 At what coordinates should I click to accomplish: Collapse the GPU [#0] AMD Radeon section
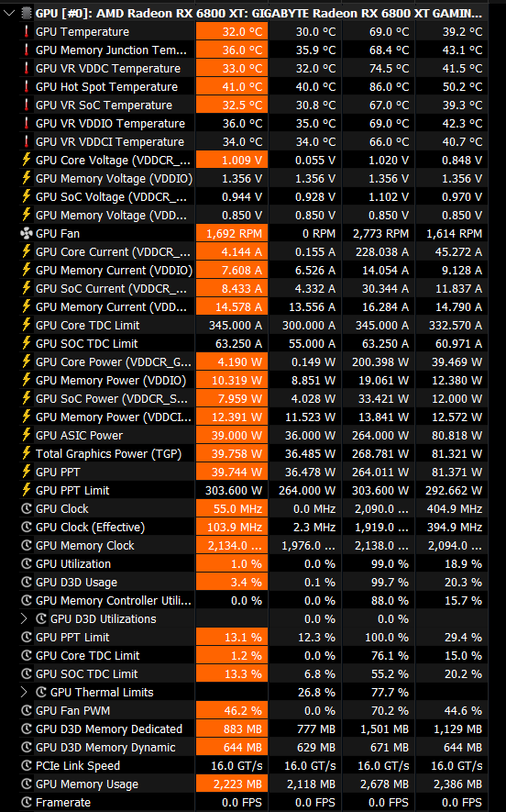9,13
